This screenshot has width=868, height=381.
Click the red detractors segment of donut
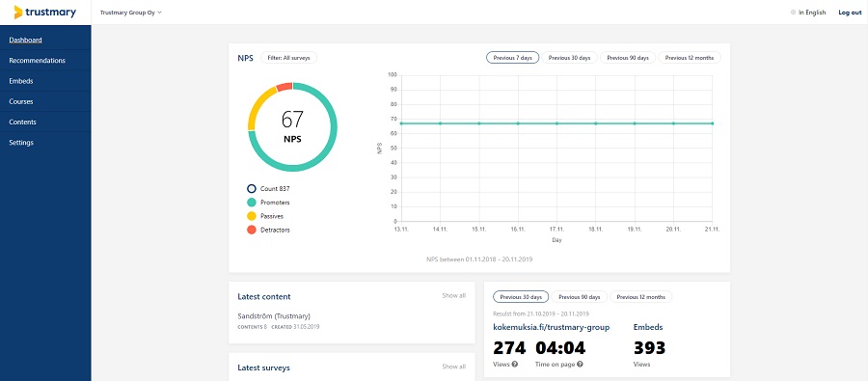(284, 87)
